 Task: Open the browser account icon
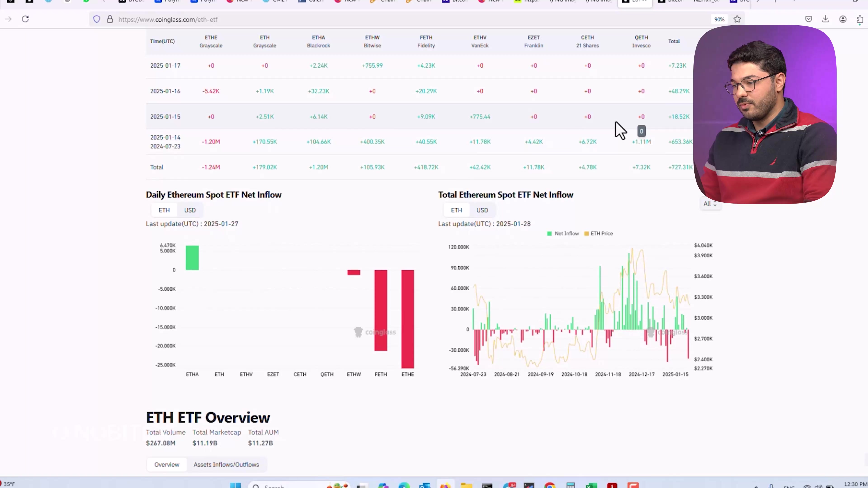pyautogui.click(x=843, y=19)
